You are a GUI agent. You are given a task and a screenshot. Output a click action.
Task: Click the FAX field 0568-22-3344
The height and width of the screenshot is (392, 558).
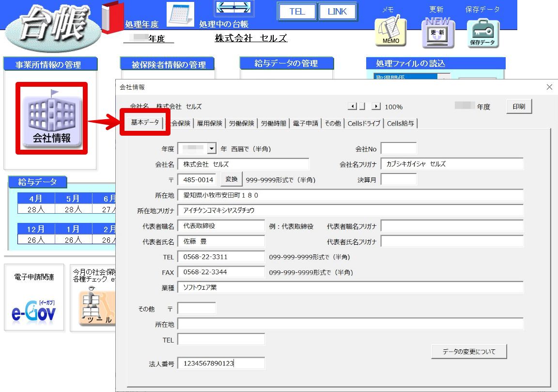click(x=221, y=272)
